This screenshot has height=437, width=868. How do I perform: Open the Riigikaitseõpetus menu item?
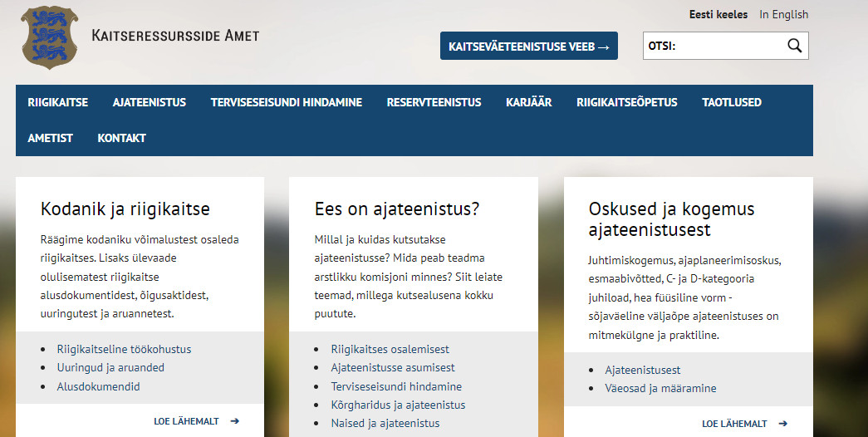tap(626, 102)
